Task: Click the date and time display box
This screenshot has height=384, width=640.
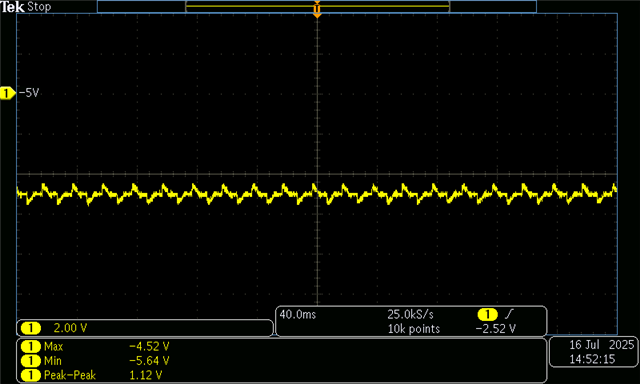Action: point(593,352)
